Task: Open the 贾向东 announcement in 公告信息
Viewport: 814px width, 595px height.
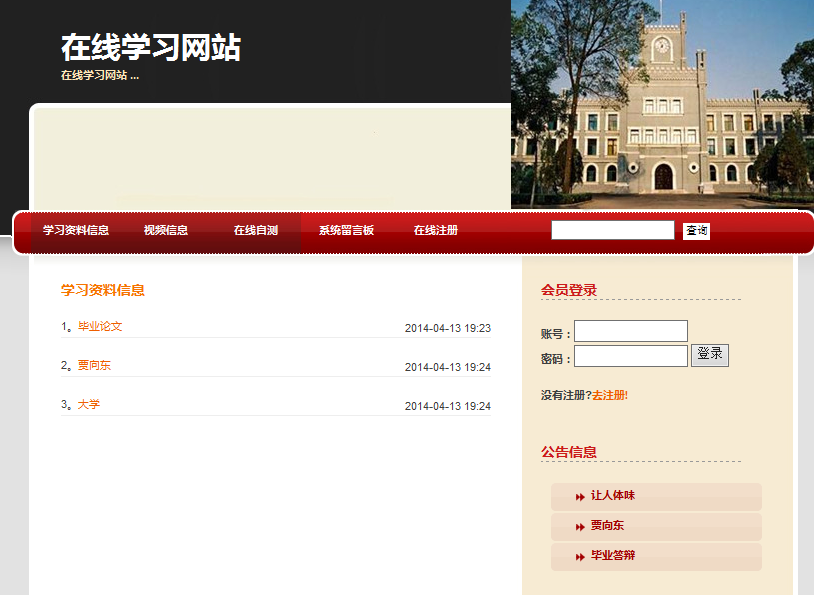Action: pos(607,525)
